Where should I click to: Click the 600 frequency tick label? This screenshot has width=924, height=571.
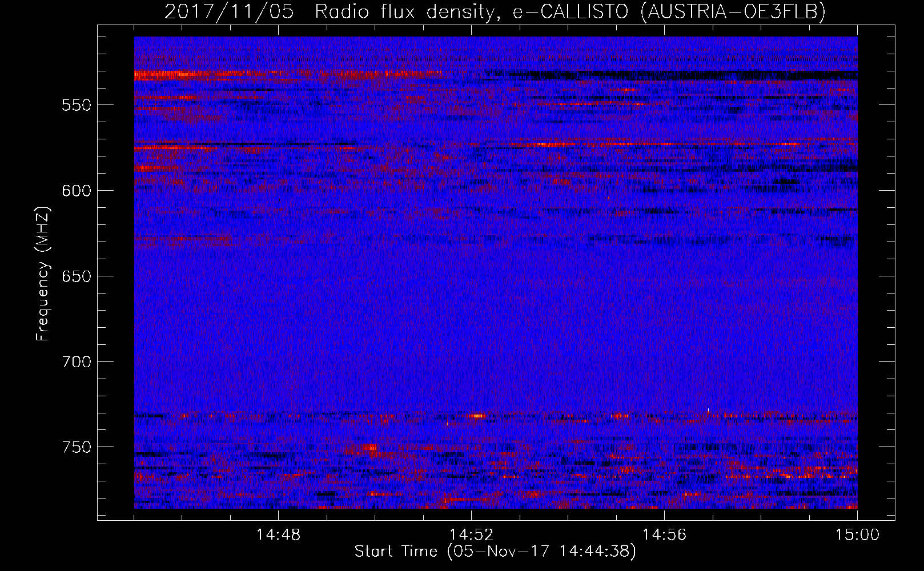pyautogui.click(x=77, y=191)
